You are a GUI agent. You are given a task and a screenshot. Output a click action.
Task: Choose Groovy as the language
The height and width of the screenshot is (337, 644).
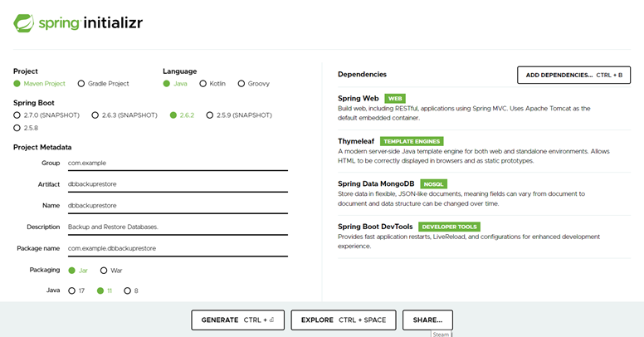(x=253, y=84)
